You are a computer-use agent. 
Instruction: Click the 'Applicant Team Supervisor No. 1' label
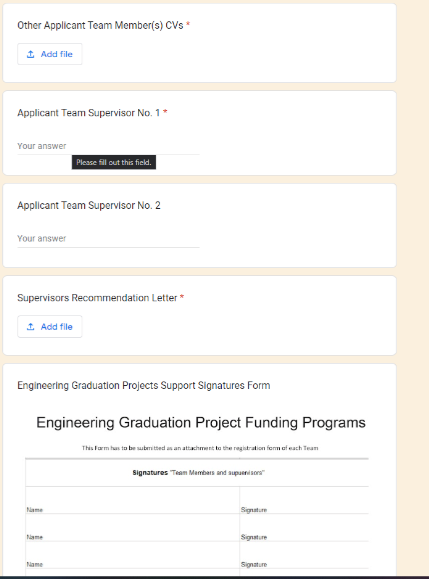pos(89,113)
